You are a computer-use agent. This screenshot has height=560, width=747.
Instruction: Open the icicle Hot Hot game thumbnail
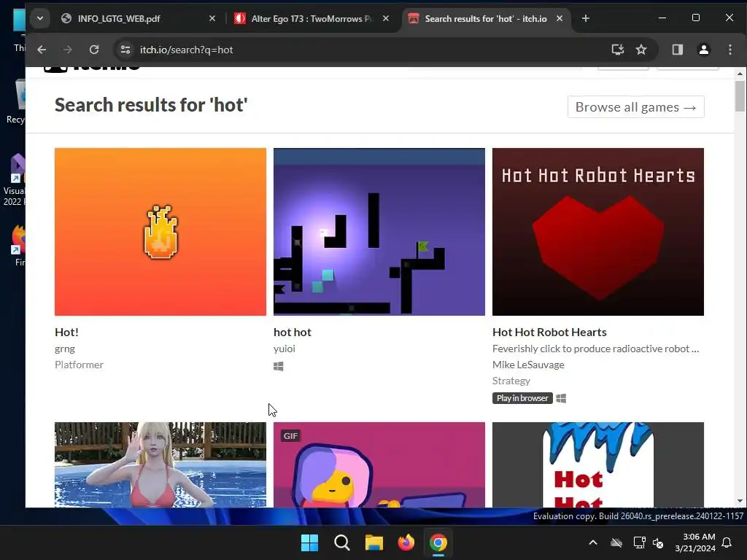pos(598,464)
